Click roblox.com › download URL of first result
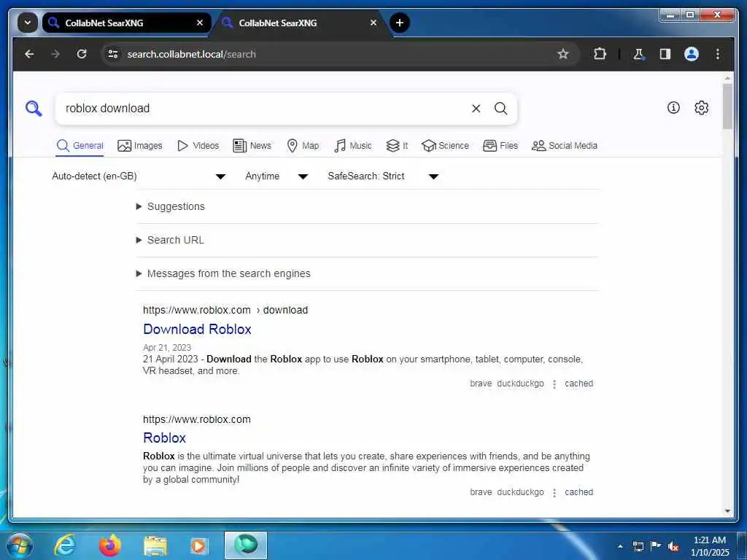The height and width of the screenshot is (560, 747). [225, 311]
